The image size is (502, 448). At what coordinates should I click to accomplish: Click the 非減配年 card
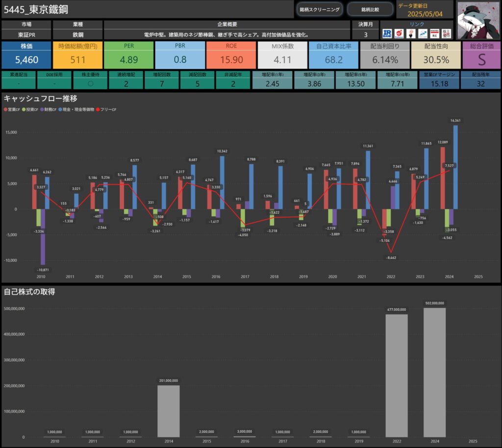[x=233, y=80]
